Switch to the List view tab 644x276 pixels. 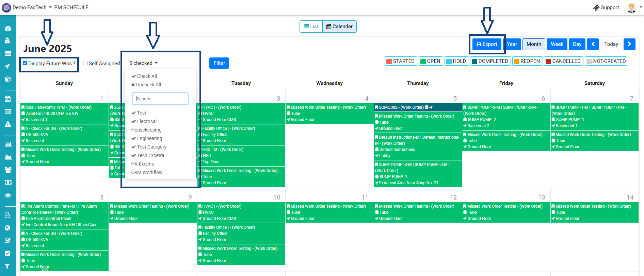(x=311, y=27)
